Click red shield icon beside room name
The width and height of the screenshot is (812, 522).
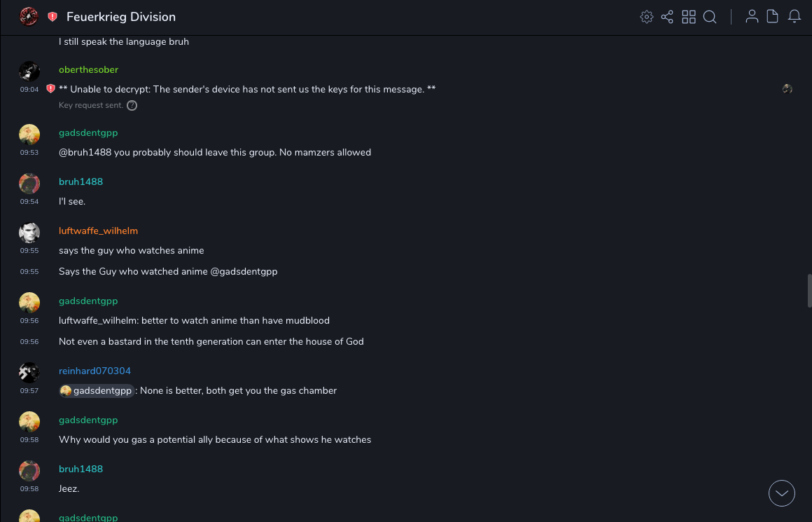point(52,17)
